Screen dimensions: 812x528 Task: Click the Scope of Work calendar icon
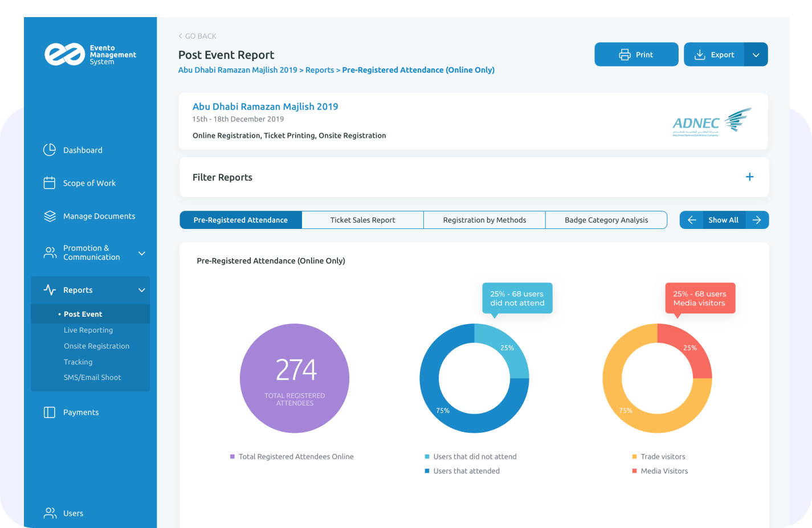[50, 183]
